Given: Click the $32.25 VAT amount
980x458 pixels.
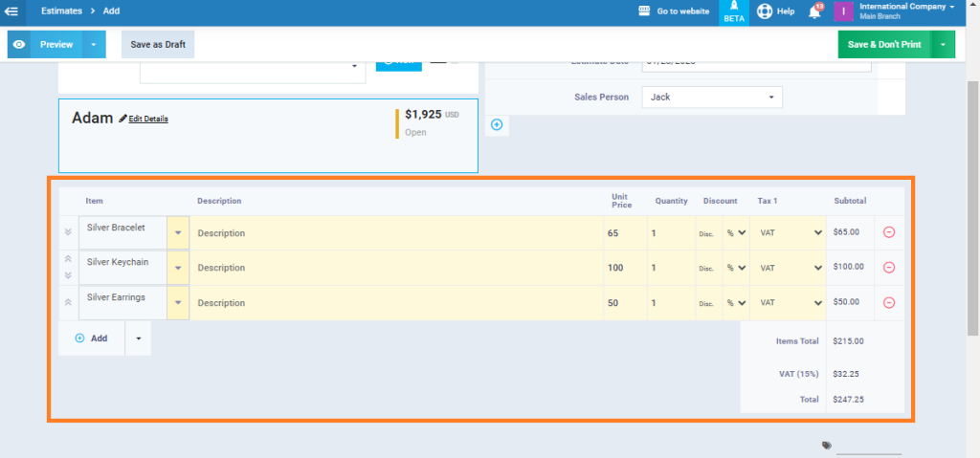Looking at the screenshot, I should coord(846,374).
